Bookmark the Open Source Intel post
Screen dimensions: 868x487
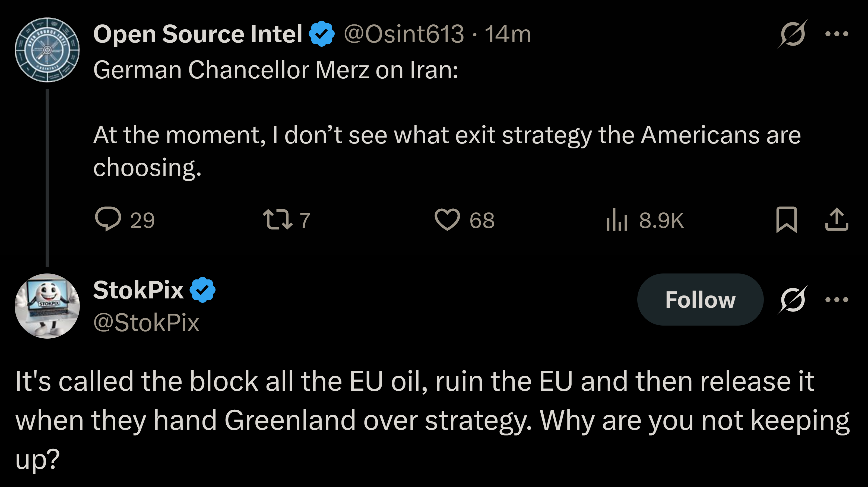tap(787, 219)
